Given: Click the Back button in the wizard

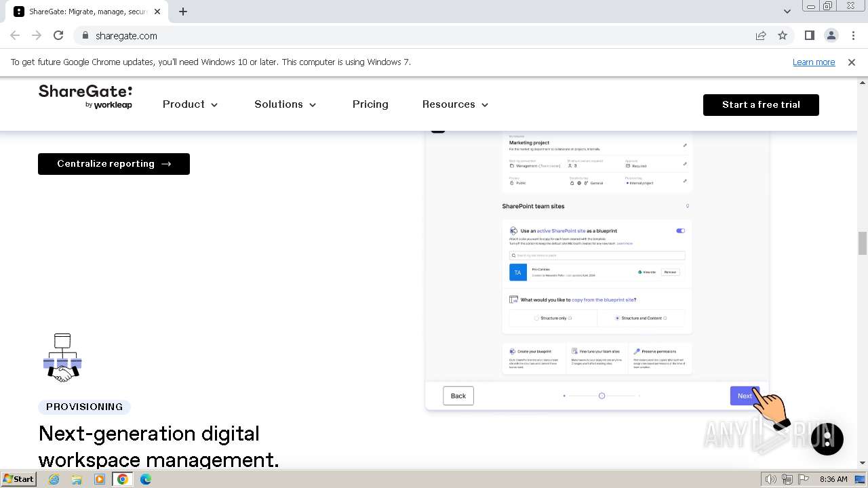Looking at the screenshot, I should click(458, 396).
